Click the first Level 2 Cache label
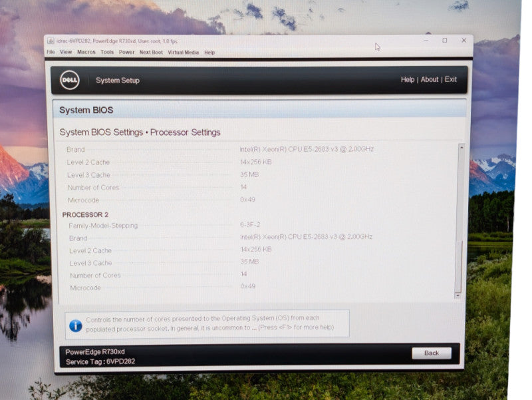The width and height of the screenshot is (532, 400). tap(88, 162)
